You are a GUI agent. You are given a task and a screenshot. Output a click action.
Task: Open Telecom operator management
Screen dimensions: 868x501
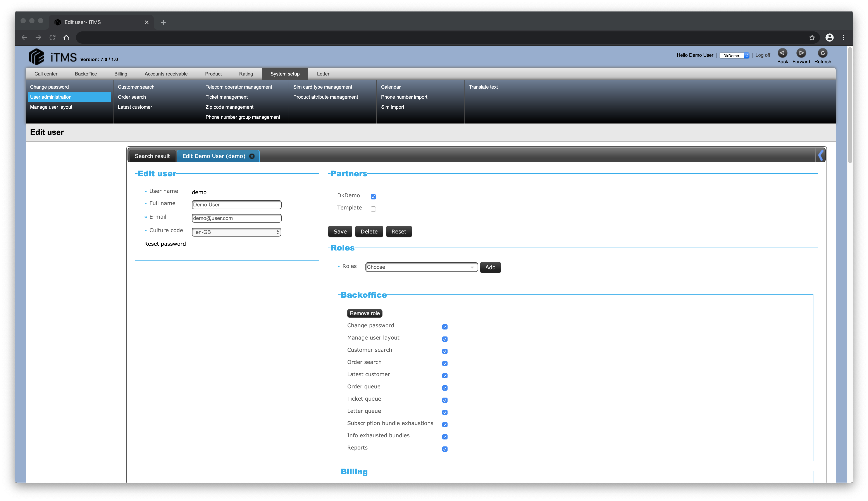[x=239, y=87]
